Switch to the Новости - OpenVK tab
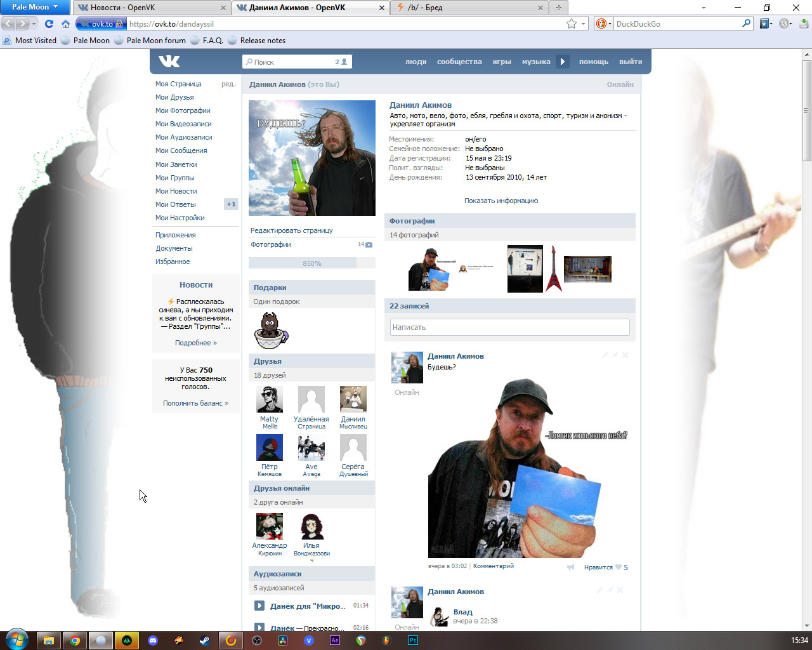 (x=152, y=8)
